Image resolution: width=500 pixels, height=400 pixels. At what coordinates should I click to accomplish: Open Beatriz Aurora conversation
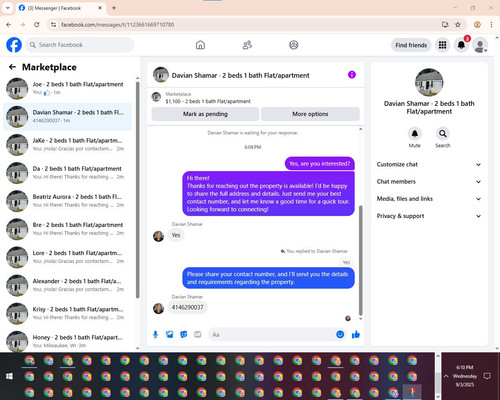(x=67, y=201)
